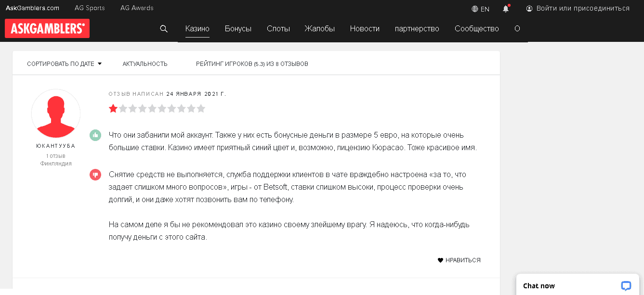The height and width of the screenshot is (295, 644).
Task: Open the search on the site
Action: 164,29
